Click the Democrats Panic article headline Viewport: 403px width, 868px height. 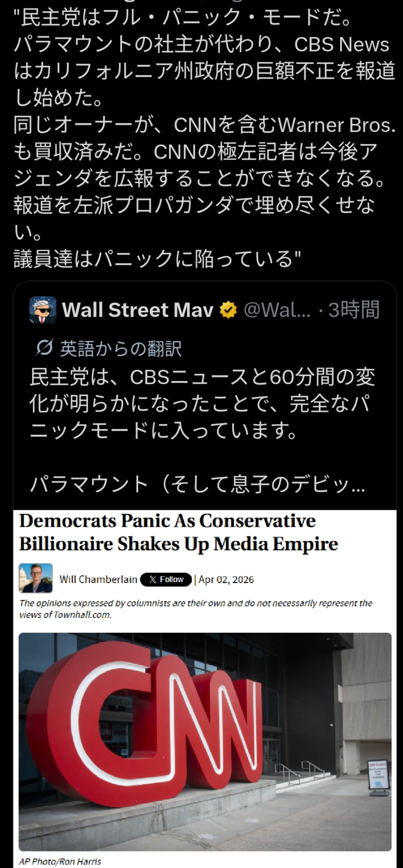click(x=179, y=533)
